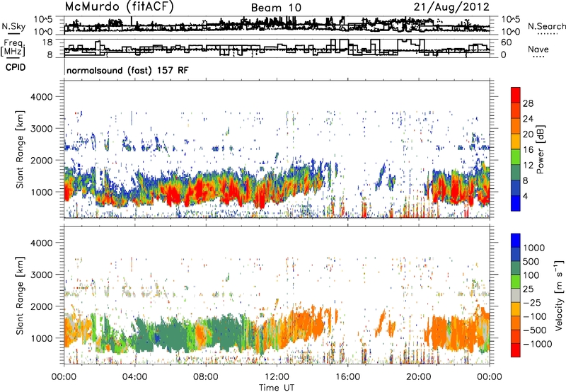This screenshot has height=392, width=566.
Task: Click the "08:00" time tick label
Action: [x=205, y=376]
